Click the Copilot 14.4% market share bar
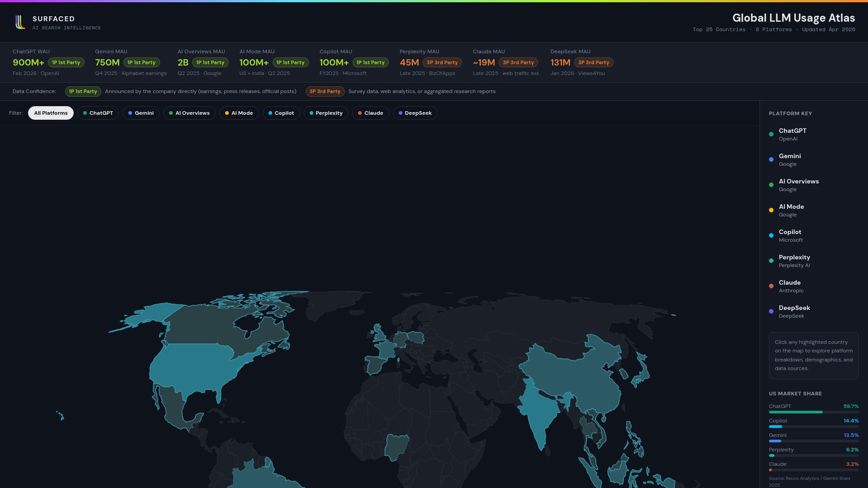Viewport: 868px width, 488px height. click(814, 427)
